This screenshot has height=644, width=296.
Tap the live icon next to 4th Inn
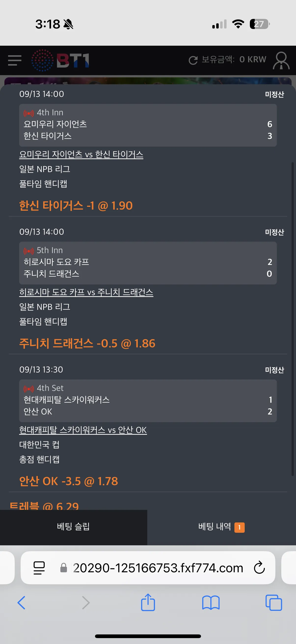click(29, 113)
